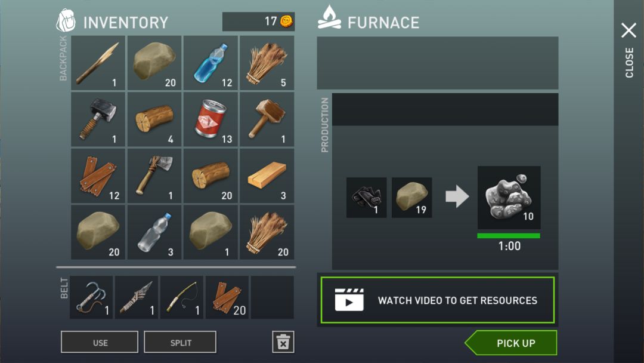Screen dimensions: 644x363
Task: Select the wooden plank stack of 3
Action: coord(267,176)
